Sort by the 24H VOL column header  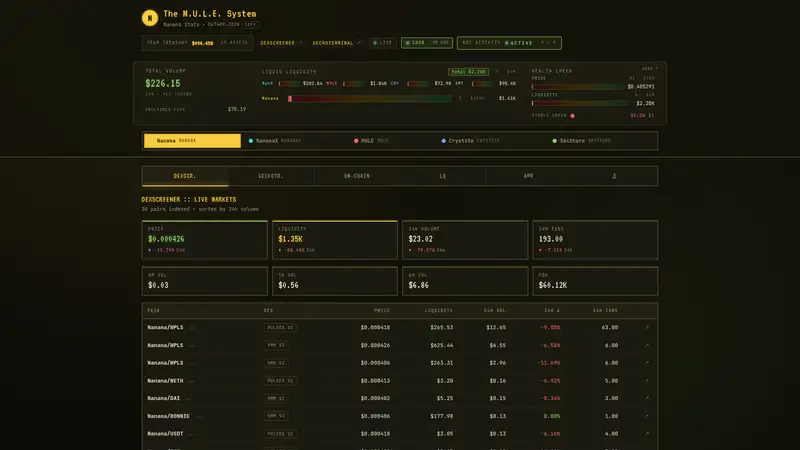(x=495, y=311)
